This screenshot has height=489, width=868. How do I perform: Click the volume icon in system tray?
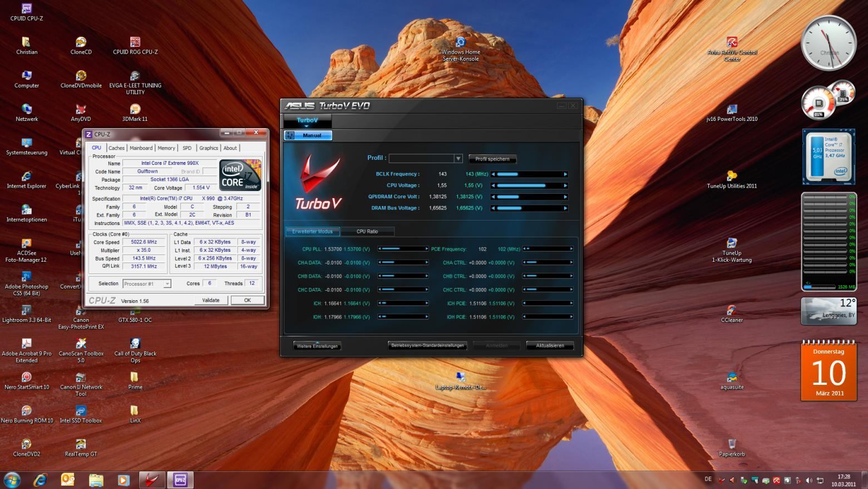[808, 480]
